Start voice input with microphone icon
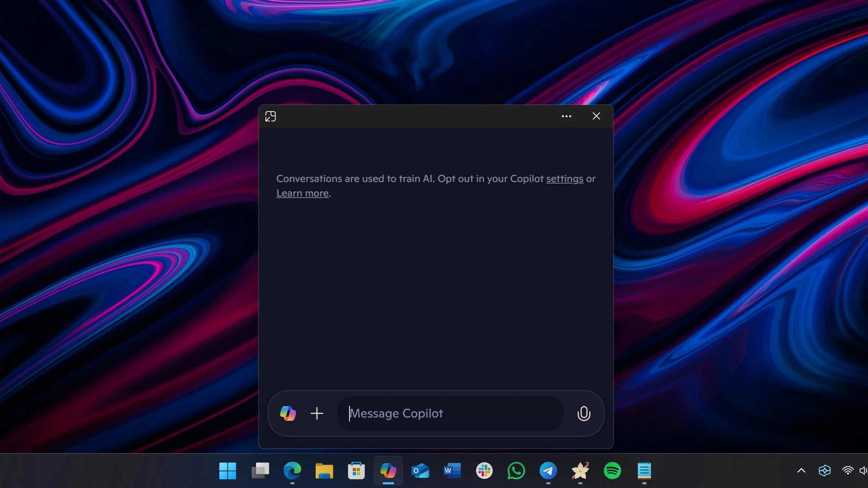 tap(584, 414)
